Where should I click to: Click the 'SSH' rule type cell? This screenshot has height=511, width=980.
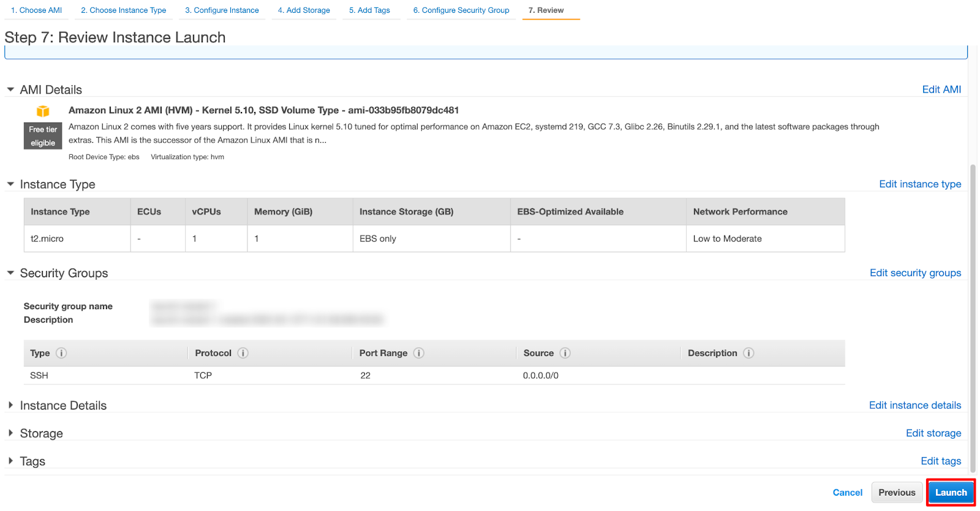pos(39,376)
